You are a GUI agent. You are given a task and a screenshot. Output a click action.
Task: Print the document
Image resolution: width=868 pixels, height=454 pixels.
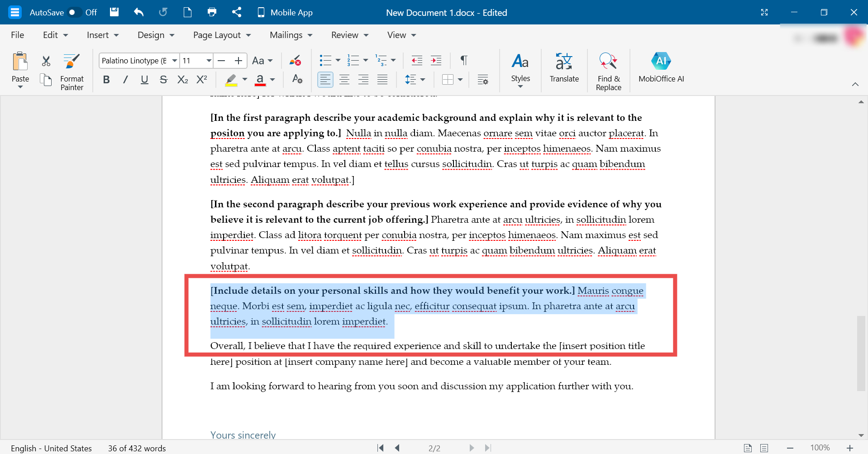[x=212, y=12]
